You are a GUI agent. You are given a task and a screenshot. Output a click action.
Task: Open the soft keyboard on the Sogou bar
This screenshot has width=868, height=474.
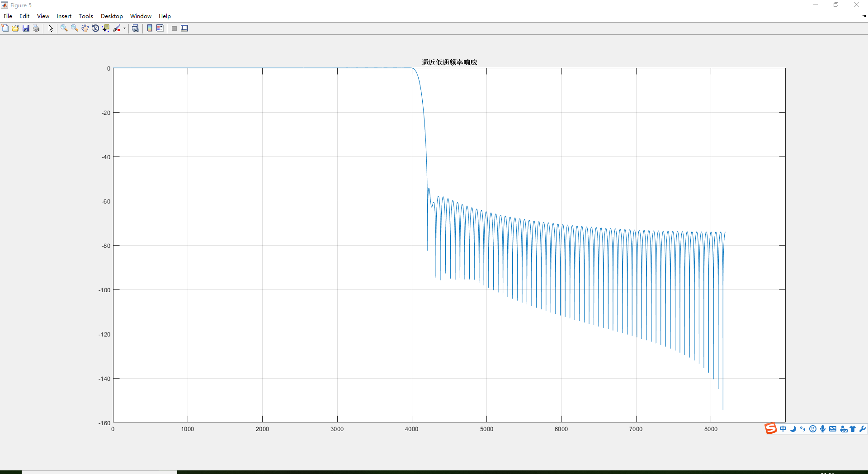[833, 429]
